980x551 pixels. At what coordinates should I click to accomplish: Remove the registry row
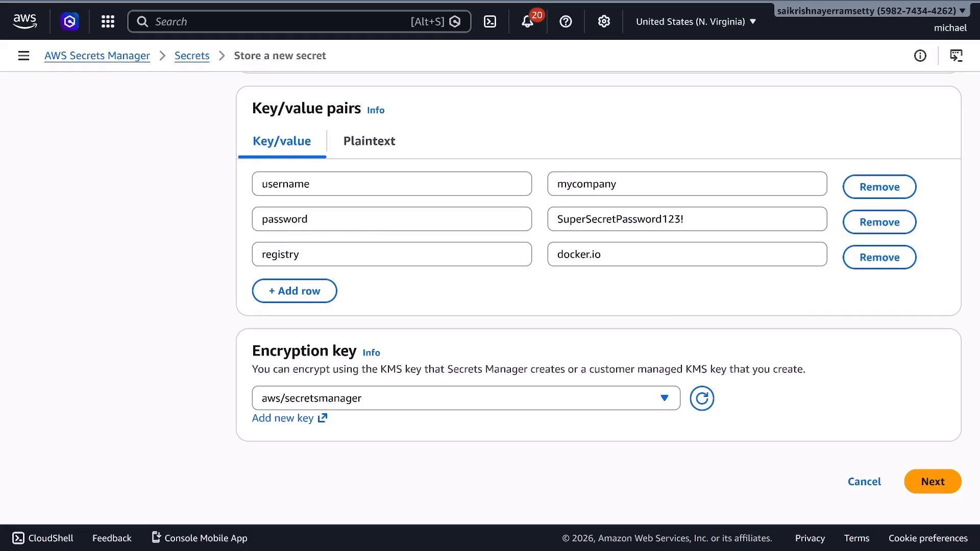tap(879, 257)
